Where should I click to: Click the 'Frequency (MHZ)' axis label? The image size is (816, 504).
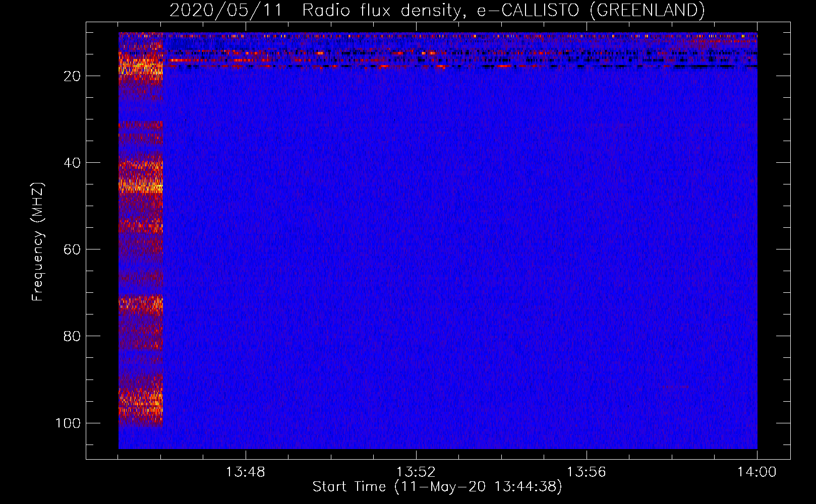(x=38, y=241)
